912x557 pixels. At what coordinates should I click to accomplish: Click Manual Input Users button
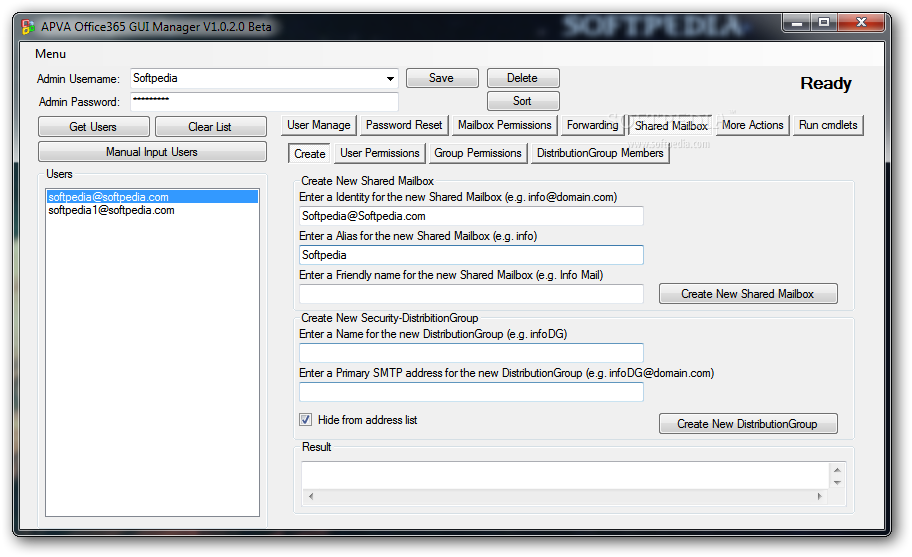(x=152, y=152)
